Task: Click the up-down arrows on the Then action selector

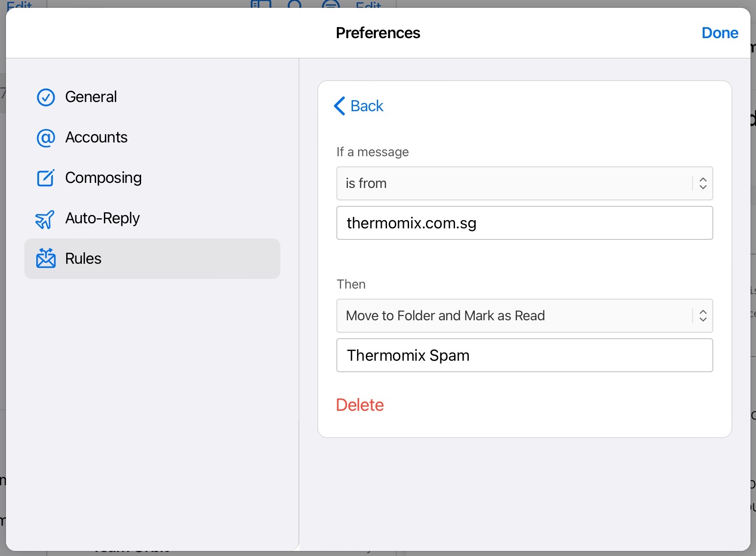Action: (x=703, y=316)
